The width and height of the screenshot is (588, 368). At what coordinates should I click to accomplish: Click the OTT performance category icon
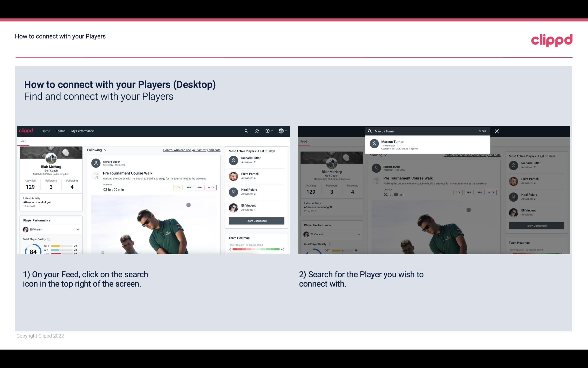tap(177, 187)
